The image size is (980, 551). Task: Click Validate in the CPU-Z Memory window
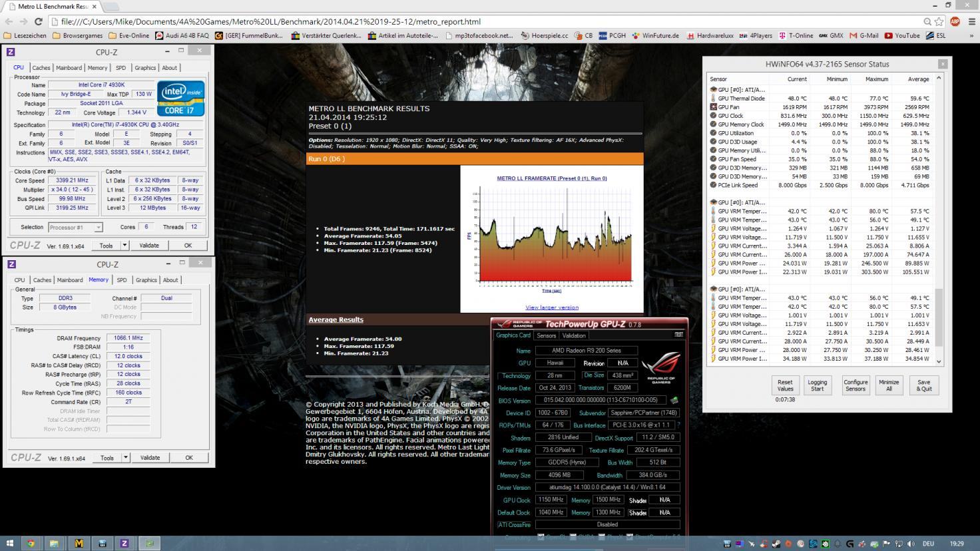(150, 457)
